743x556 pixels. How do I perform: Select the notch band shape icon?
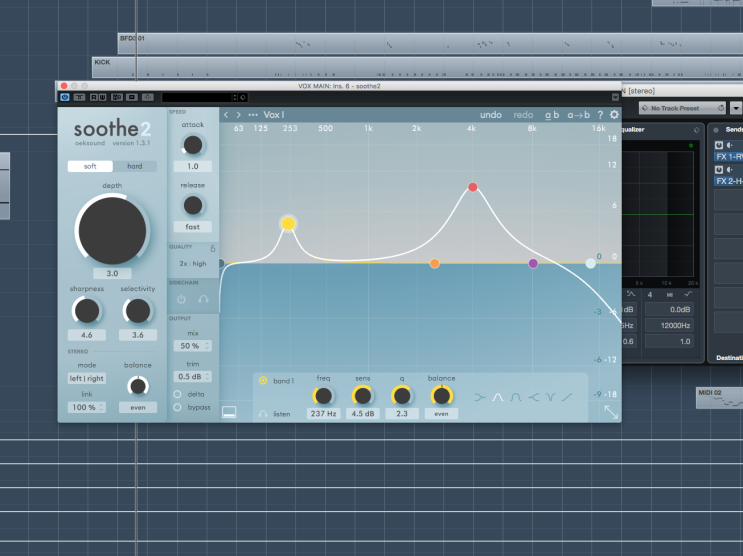point(550,397)
